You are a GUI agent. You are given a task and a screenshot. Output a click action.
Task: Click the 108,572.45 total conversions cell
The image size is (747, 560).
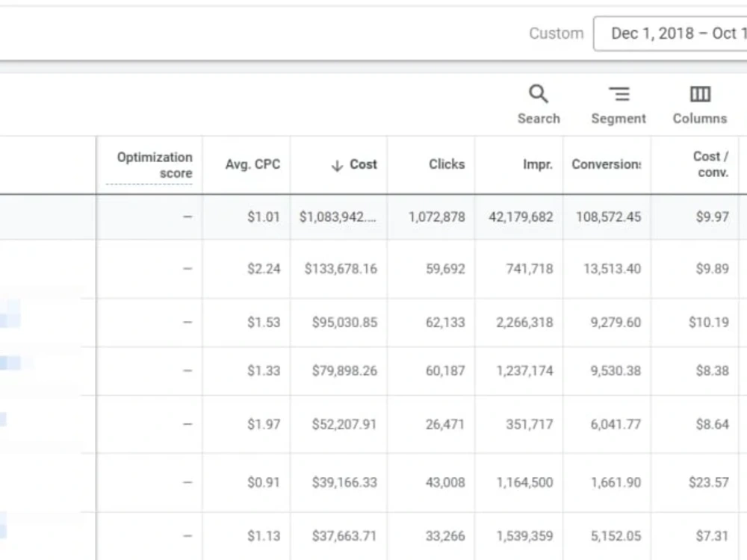608,217
